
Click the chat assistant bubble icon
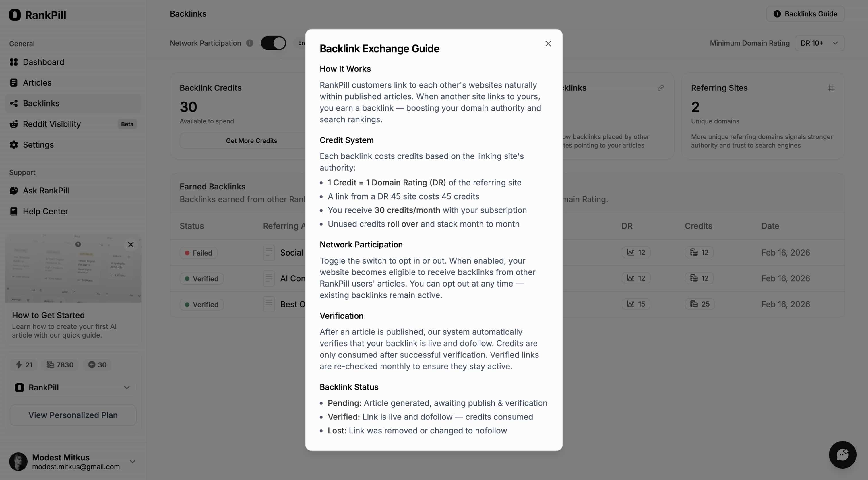coord(842,455)
